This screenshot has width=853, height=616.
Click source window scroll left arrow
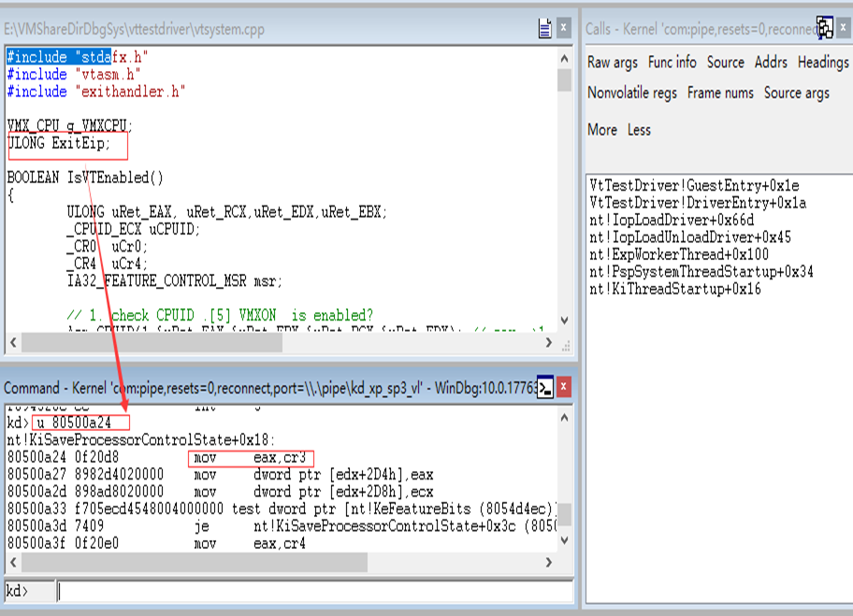13,342
